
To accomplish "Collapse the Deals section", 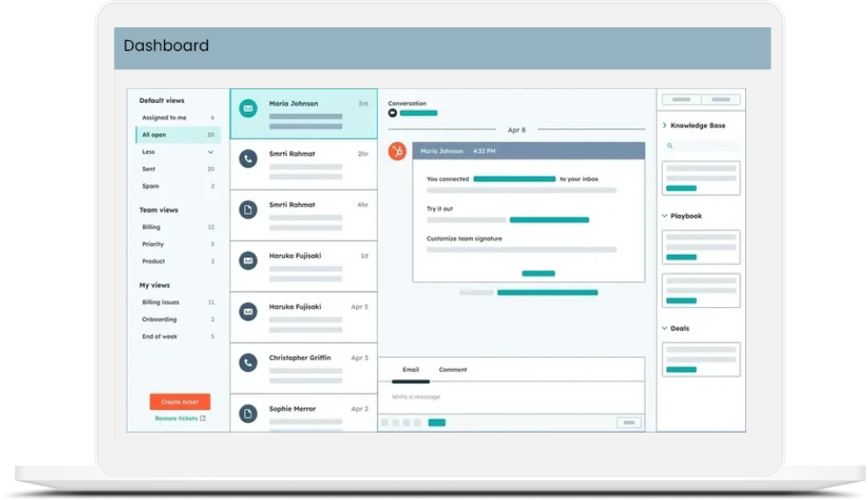I will pos(665,328).
